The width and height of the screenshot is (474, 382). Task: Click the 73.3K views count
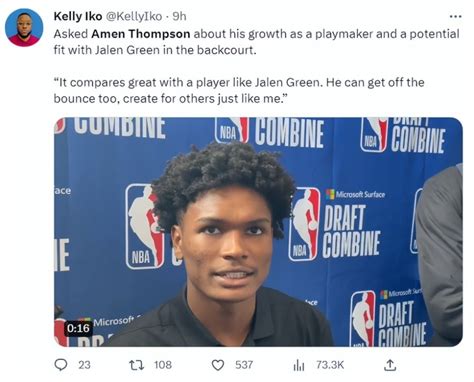pyautogui.click(x=330, y=365)
